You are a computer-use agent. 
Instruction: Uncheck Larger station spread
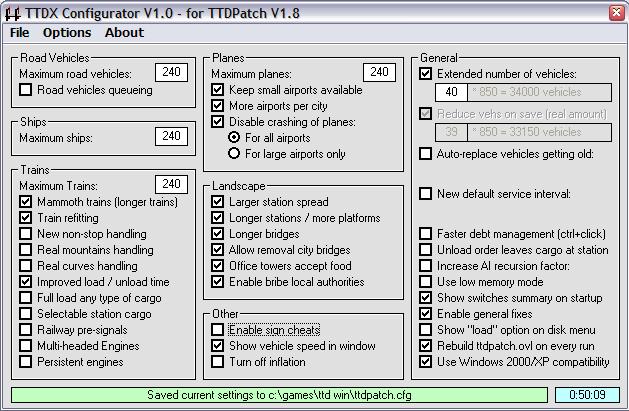217,201
